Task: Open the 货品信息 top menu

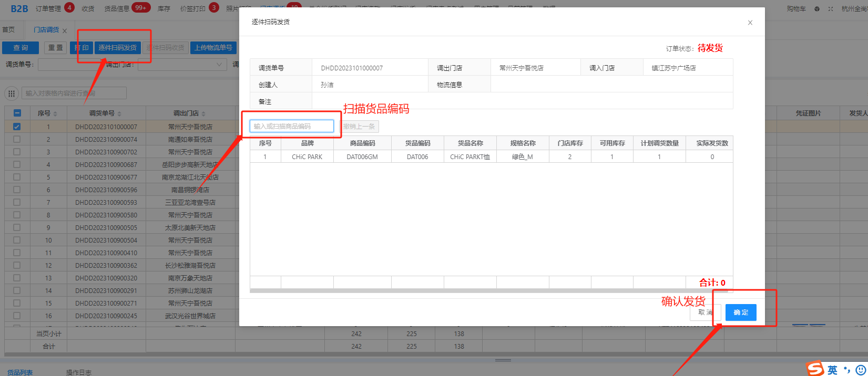Action: [117, 9]
